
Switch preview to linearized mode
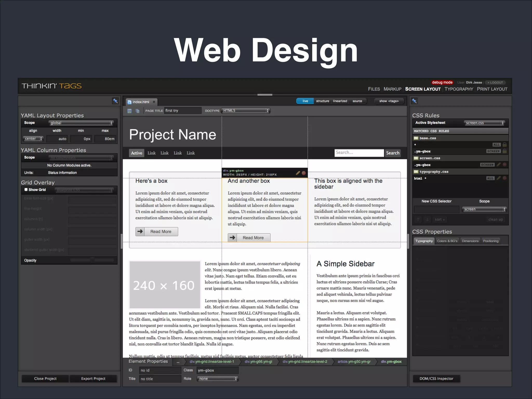(x=340, y=101)
